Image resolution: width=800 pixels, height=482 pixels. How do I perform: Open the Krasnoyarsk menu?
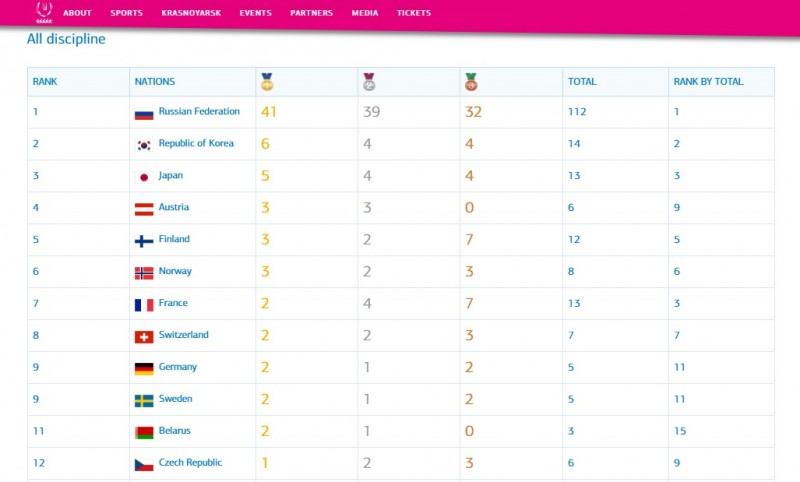click(x=191, y=13)
